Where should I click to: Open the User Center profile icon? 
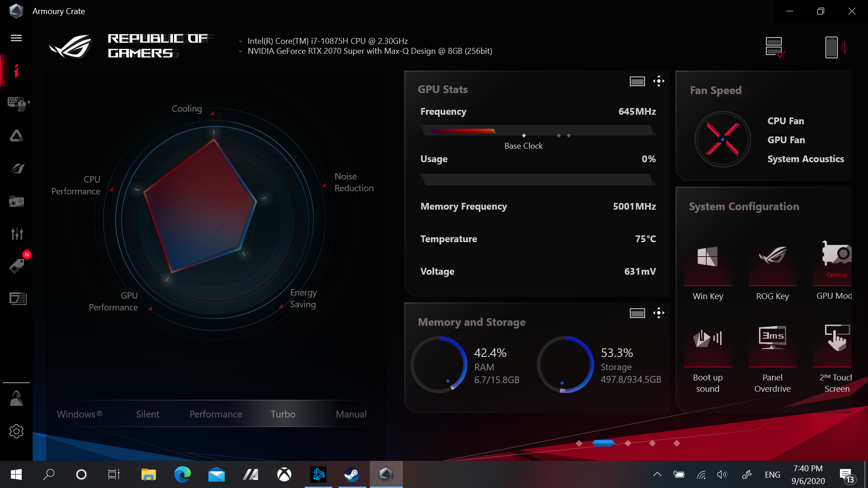(16, 399)
